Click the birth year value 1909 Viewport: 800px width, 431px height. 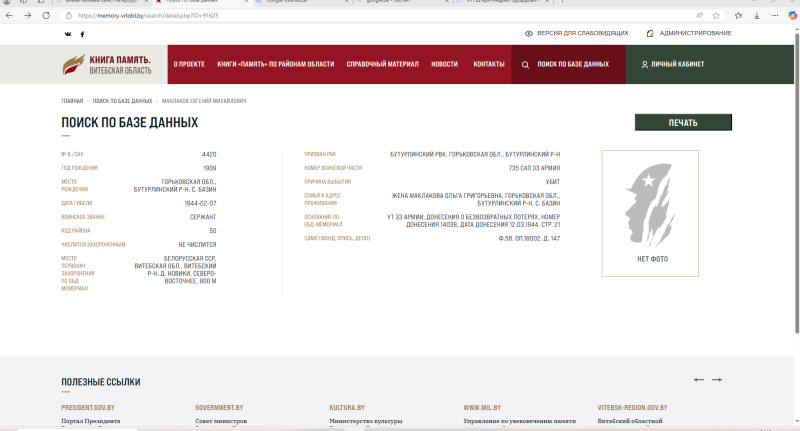point(210,168)
